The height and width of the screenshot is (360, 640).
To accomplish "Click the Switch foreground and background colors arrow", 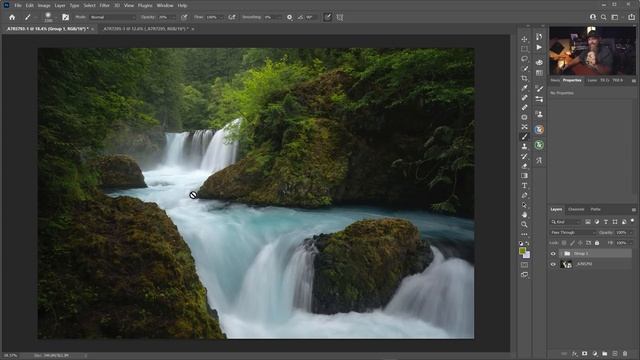I will click(528, 244).
